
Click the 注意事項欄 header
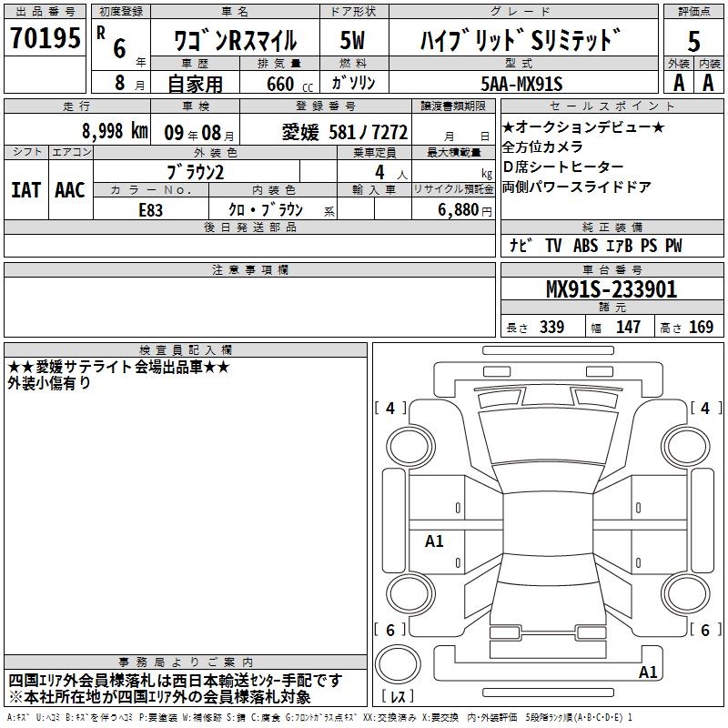tap(249, 269)
